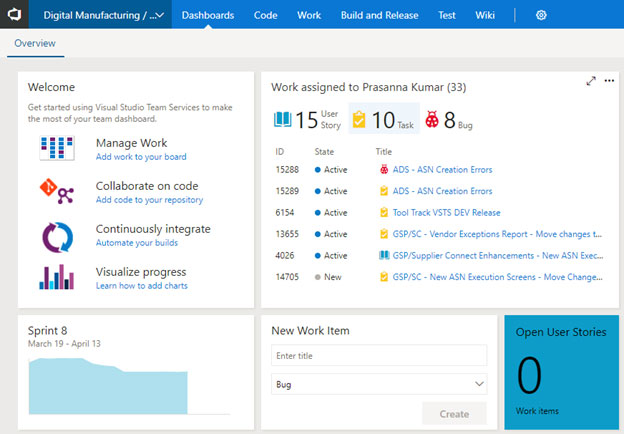Click the ID column header
This screenshot has width=624, height=434.
(279, 152)
